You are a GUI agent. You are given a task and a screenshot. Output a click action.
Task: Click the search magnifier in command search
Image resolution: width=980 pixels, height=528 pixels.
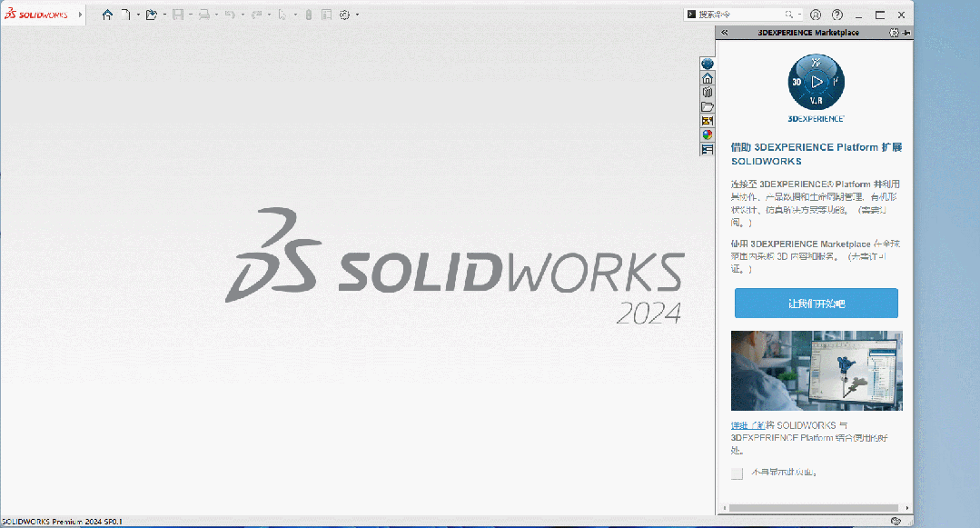click(x=788, y=15)
